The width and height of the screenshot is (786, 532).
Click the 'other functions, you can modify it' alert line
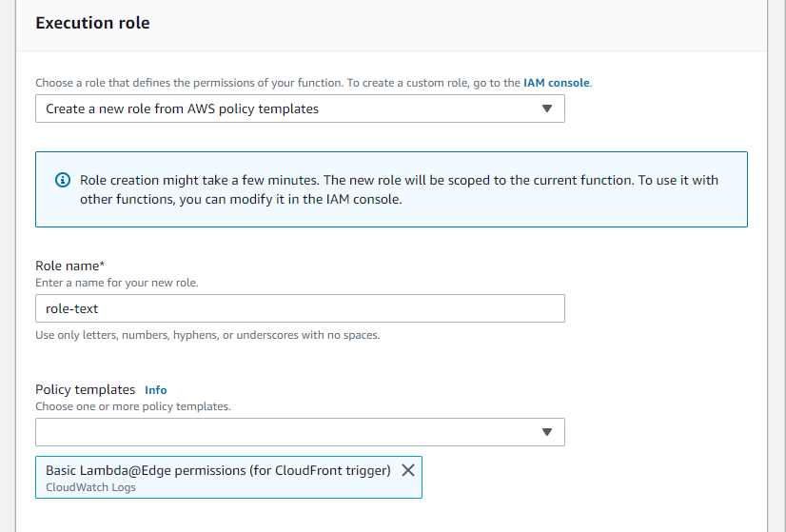(241, 199)
